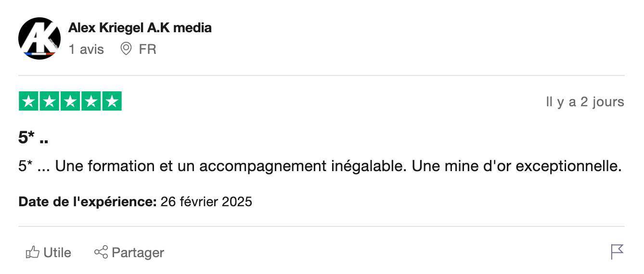Report the review with the flag icon

[x=617, y=251]
